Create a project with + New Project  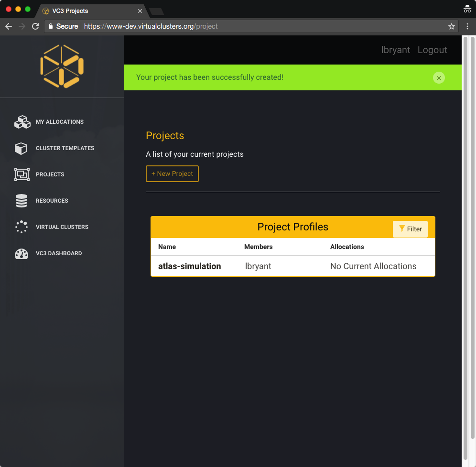pos(172,174)
